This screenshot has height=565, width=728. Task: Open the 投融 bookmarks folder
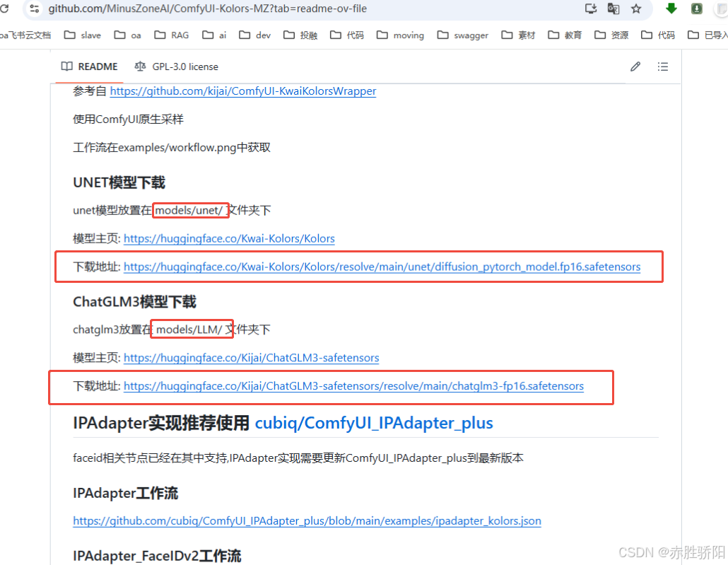(300, 35)
